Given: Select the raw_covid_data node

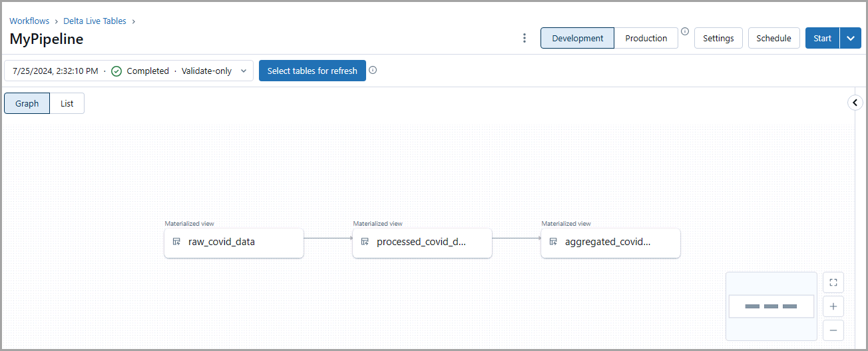Looking at the screenshot, I should tap(234, 242).
